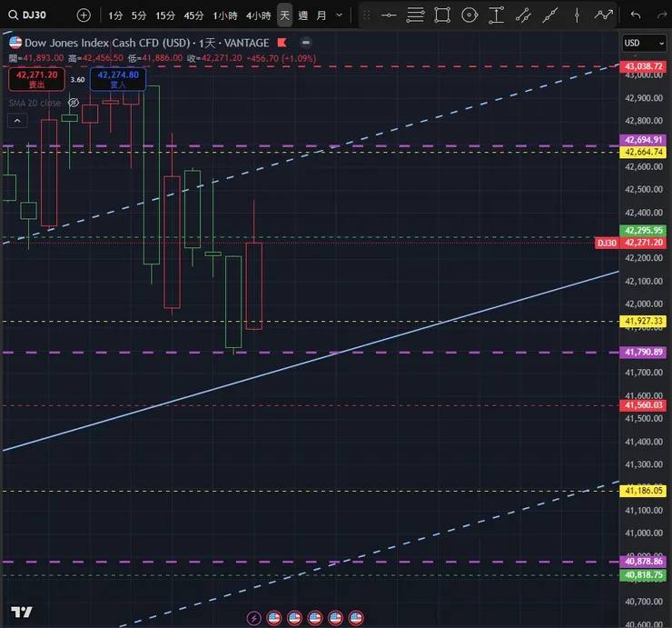Click the 3.60 spread value

(x=77, y=80)
